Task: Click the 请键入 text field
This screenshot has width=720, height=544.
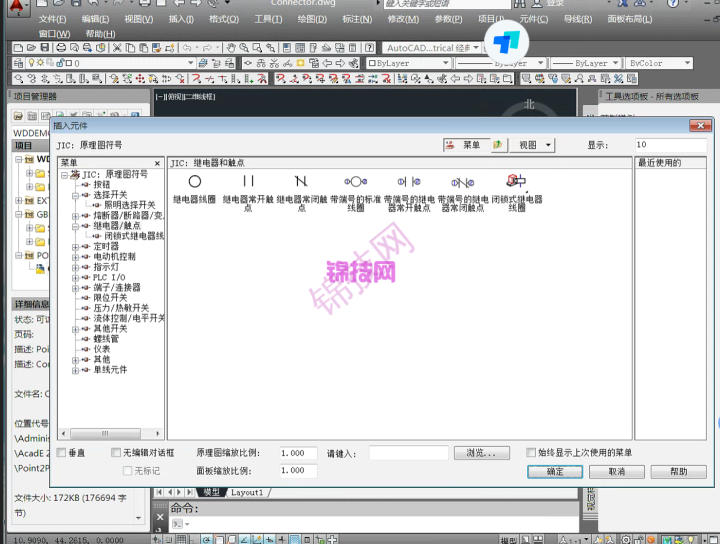Action: coord(409,453)
